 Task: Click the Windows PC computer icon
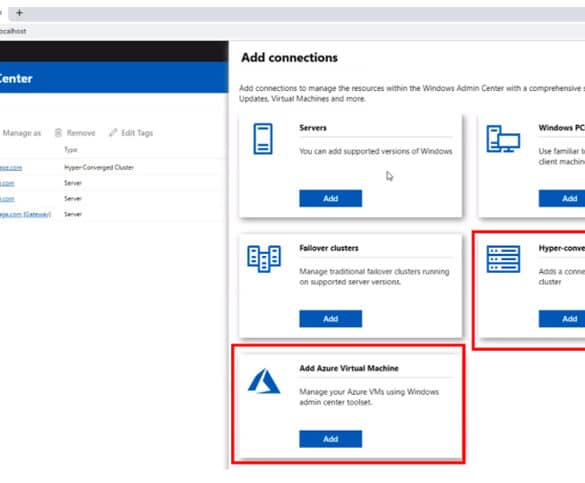[x=503, y=139]
